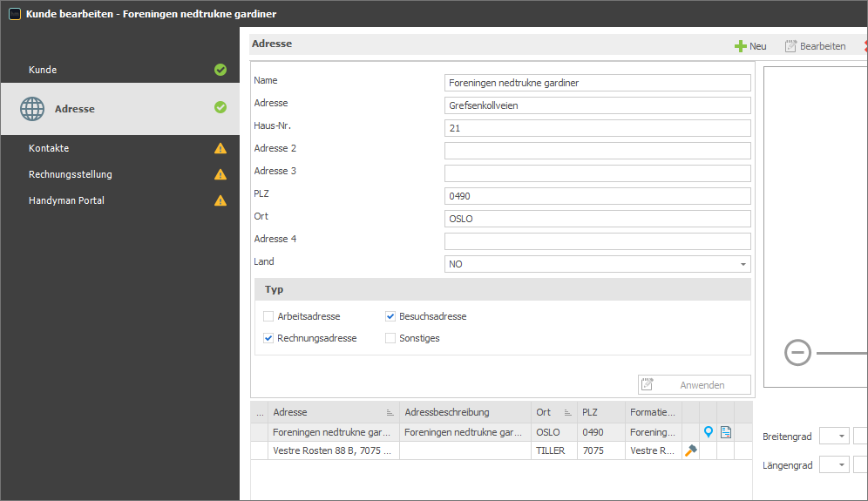Tick the Sonstiges checkbox
Screen dimensions: 868x501
click(390, 338)
